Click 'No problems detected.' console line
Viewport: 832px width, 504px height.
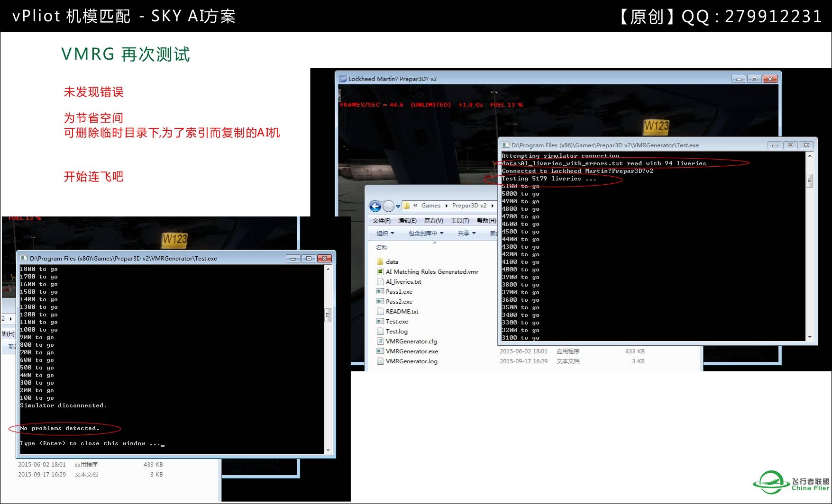[x=60, y=428]
